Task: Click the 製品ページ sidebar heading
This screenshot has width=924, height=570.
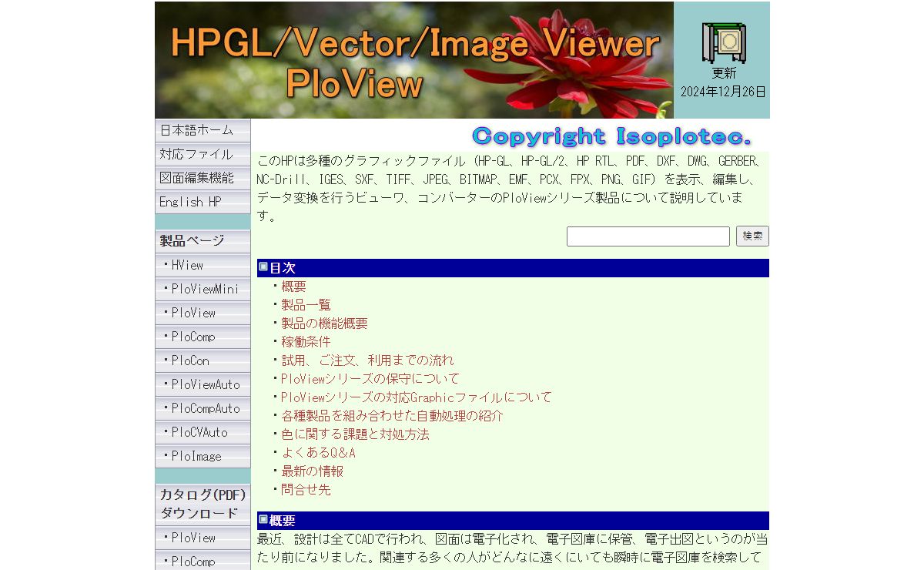Action: [203, 241]
